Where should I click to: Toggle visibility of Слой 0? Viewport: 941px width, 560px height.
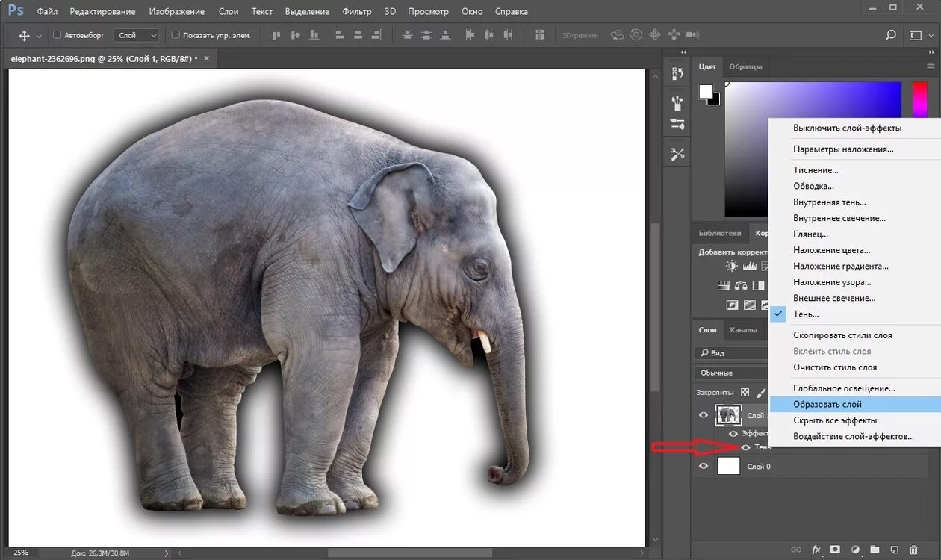tap(704, 467)
